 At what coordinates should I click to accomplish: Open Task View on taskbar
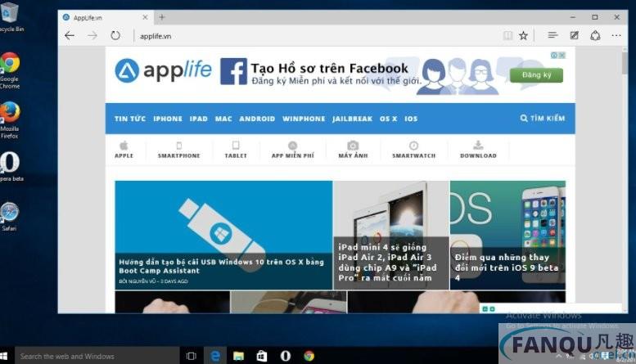(x=191, y=356)
